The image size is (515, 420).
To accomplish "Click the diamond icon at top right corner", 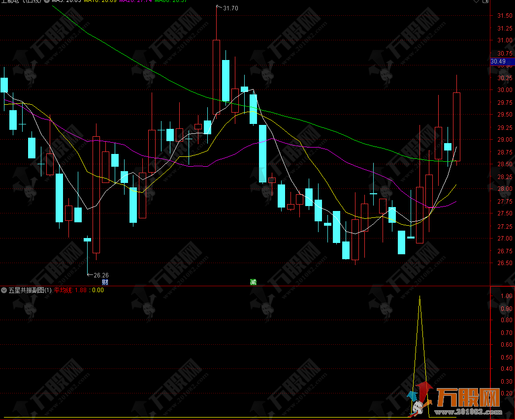I will coord(477,1).
